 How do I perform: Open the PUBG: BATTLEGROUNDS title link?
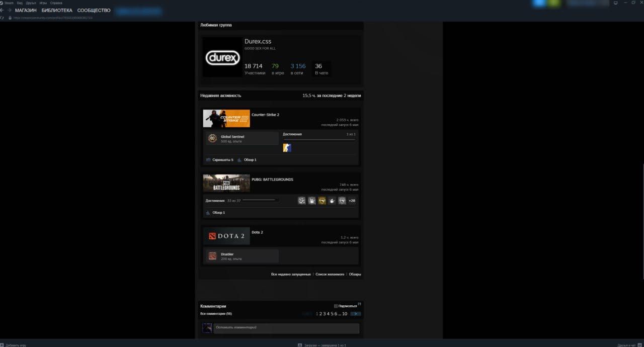(272, 180)
